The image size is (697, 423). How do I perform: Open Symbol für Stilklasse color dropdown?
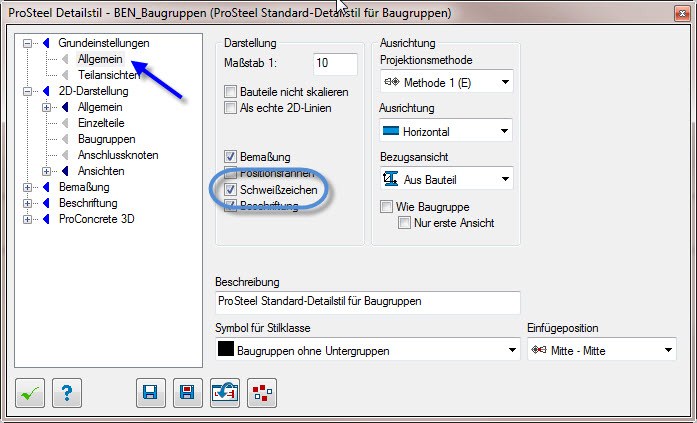[x=368, y=350]
